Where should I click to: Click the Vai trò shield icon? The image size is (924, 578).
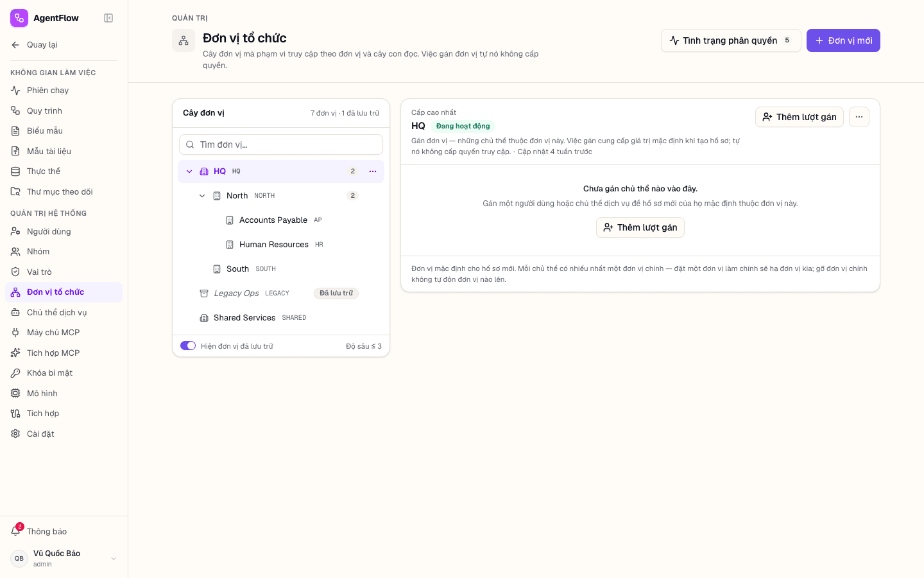(x=15, y=272)
